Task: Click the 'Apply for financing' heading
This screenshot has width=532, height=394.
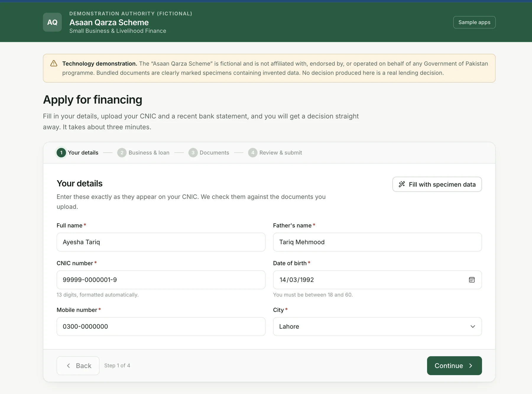Action: point(93,100)
